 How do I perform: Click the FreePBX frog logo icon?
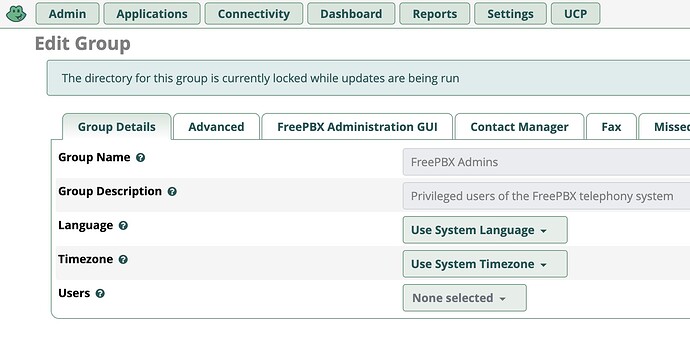pos(16,14)
